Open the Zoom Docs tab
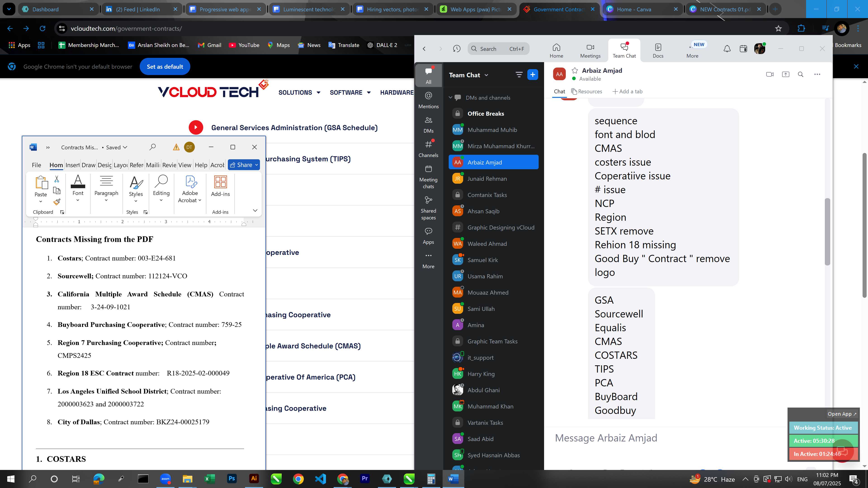868x488 pixels. tap(658, 51)
